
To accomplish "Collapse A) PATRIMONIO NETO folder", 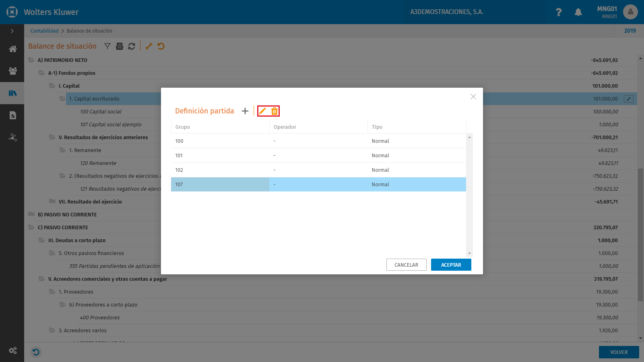I will pyautogui.click(x=31, y=60).
